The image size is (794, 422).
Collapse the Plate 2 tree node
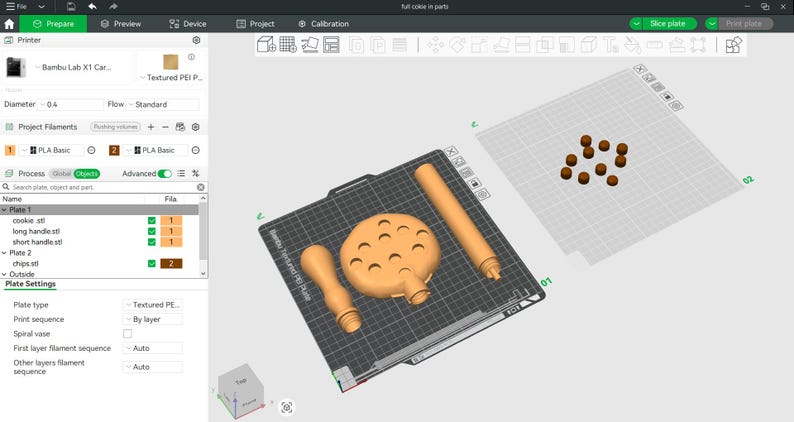tap(5, 253)
